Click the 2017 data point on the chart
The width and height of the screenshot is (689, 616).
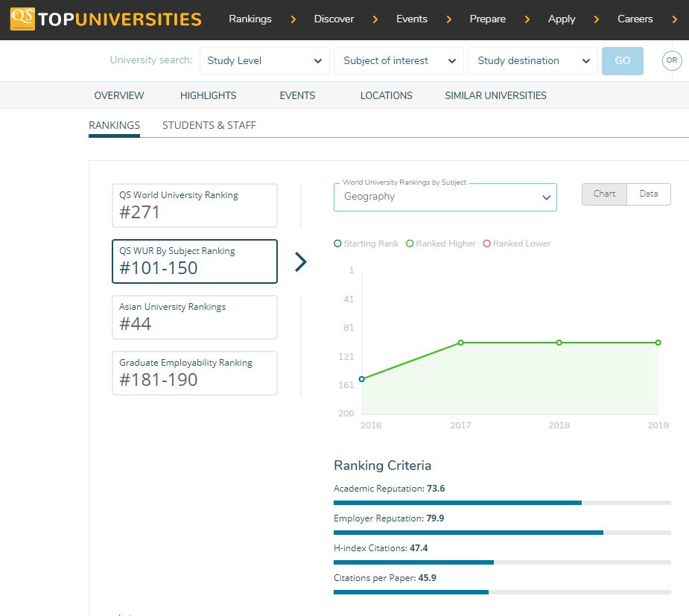[460, 343]
